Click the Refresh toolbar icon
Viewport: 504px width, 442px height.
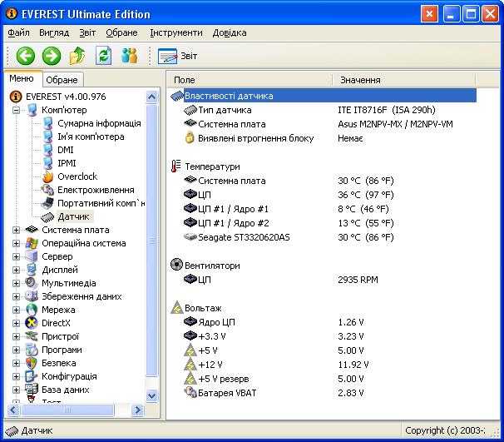click(x=103, y=56)
